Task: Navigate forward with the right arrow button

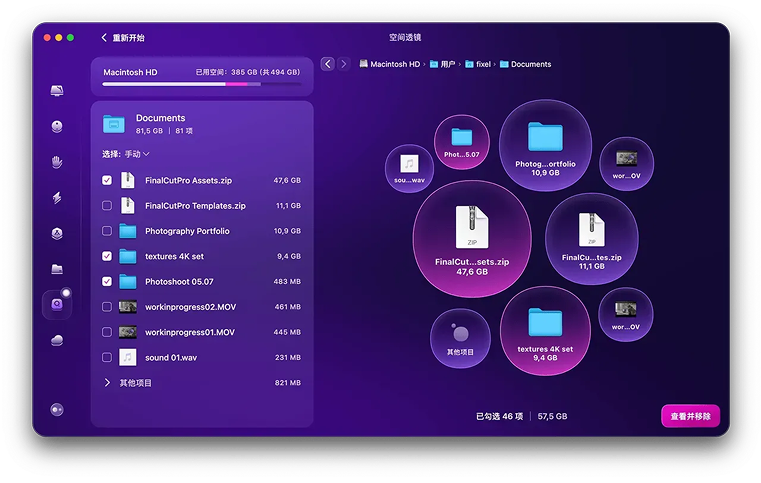Action: point(344,64)
